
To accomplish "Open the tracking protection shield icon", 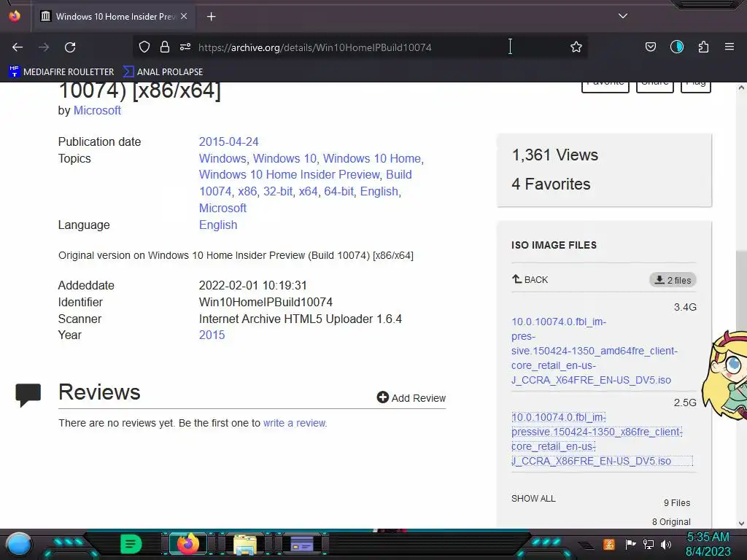I will tap(144, 47).
